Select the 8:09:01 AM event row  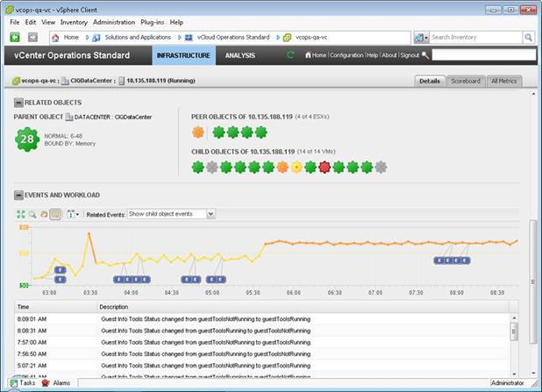point(262,319)
